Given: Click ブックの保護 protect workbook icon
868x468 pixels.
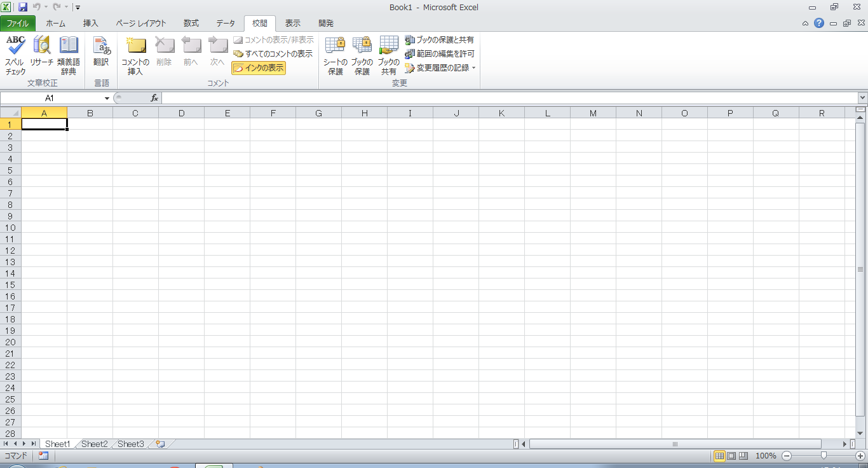Looking at the screenshot, I should coord(362,55).
